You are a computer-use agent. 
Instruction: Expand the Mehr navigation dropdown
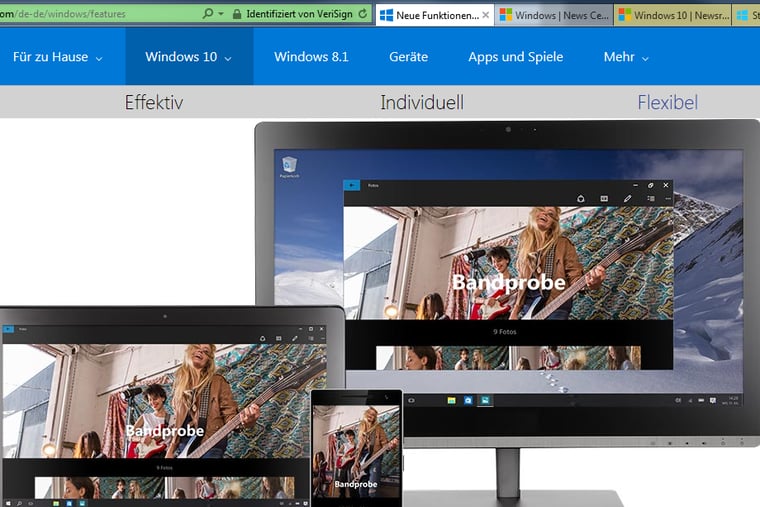click(x=626, y=57)
